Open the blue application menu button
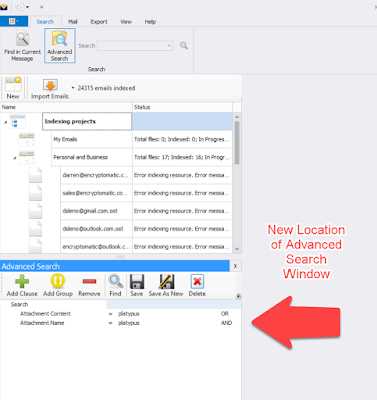Viewport: 377px width, 400px height. [x=14, y=21]
